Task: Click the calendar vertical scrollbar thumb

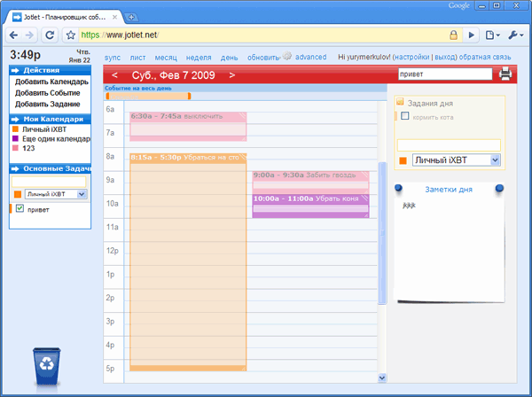Action: [x=382, y=233]
